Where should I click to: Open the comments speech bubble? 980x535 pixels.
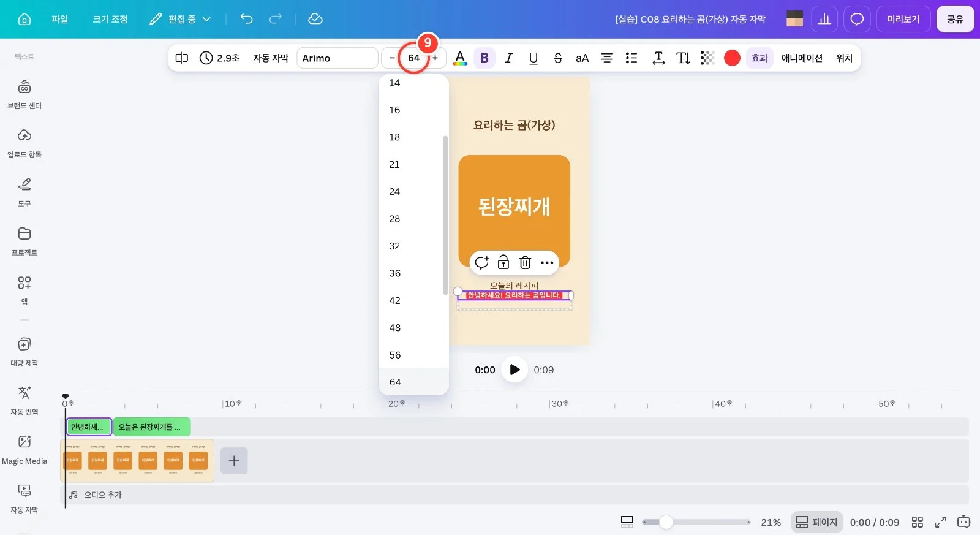857,19
